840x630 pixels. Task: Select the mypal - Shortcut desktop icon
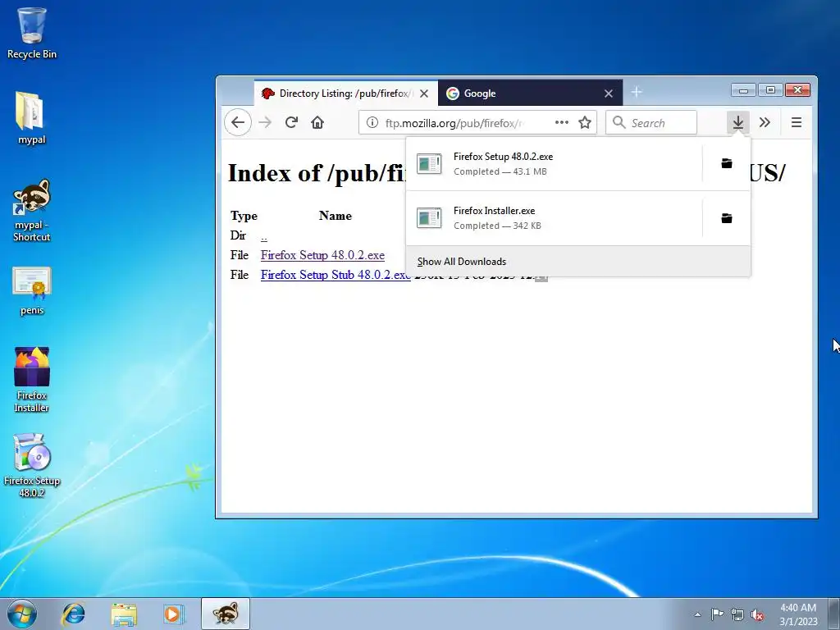tap(32, 210)
